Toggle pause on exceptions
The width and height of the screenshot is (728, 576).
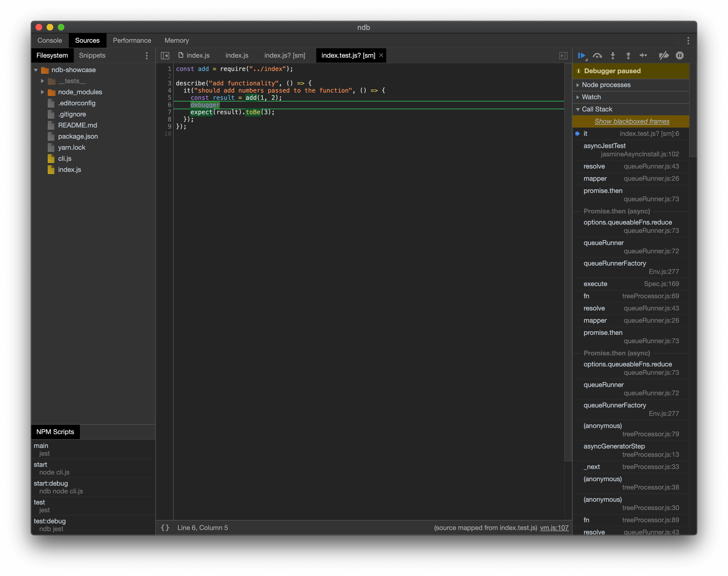679,56
